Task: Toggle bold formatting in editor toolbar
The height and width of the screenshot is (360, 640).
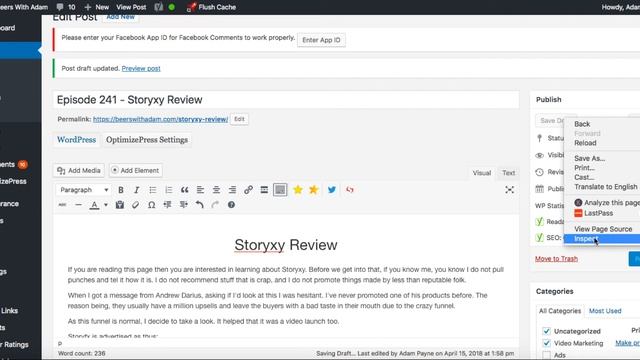Action: click(x=121, y=190)
